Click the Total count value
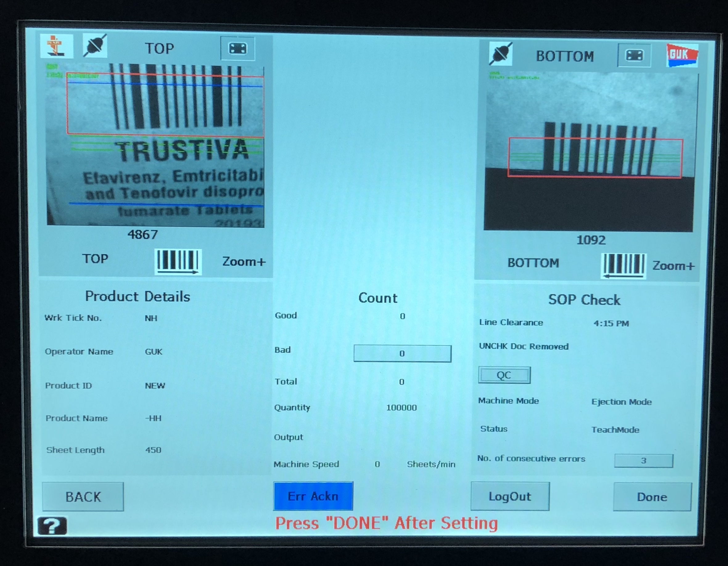 click(402, 382)
